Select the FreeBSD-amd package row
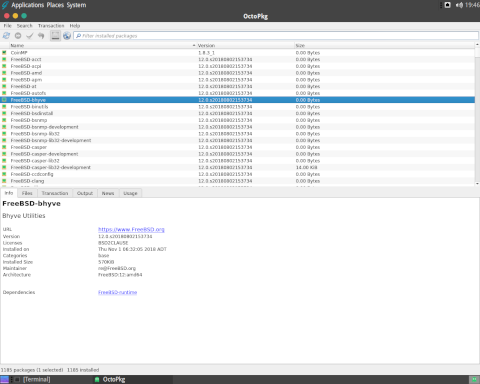Screen dimensions: 480x384 coord(237,73)
